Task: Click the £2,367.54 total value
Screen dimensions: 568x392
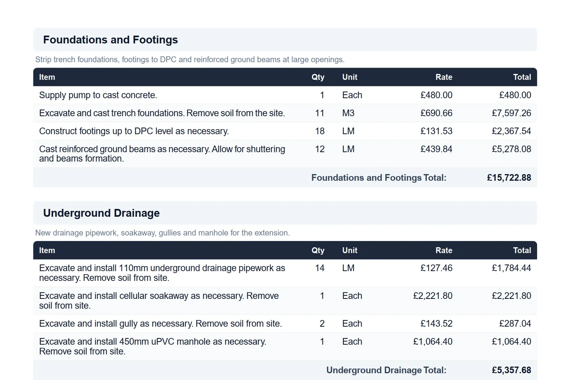Action: click(x=511, y=131)
